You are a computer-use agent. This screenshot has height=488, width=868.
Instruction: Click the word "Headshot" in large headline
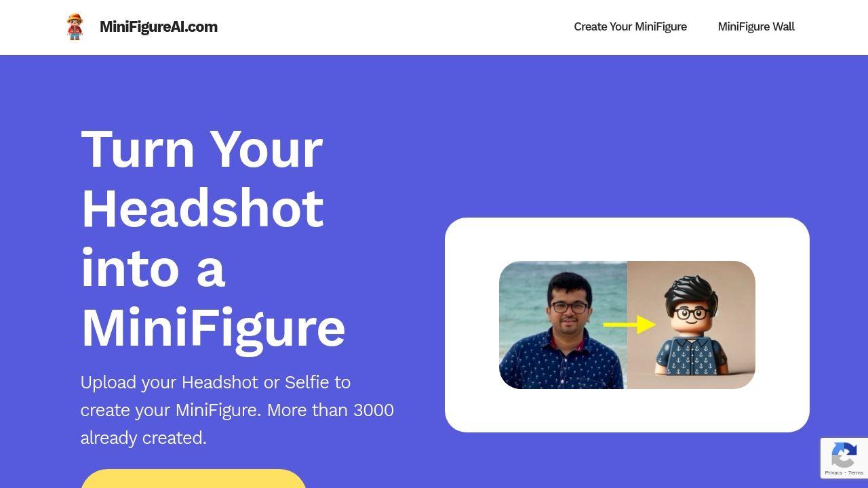pyautogui.click(x=202, y=208)
